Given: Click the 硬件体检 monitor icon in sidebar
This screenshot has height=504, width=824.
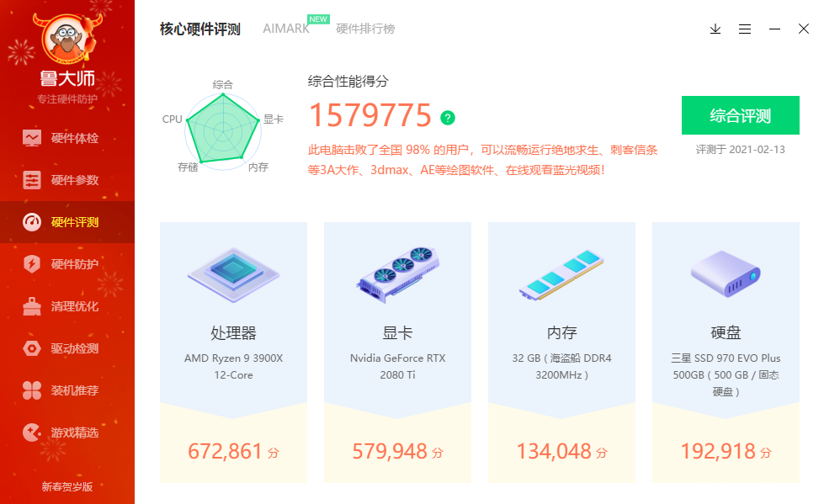Looking at the screenshot, I should pos(31,138).
